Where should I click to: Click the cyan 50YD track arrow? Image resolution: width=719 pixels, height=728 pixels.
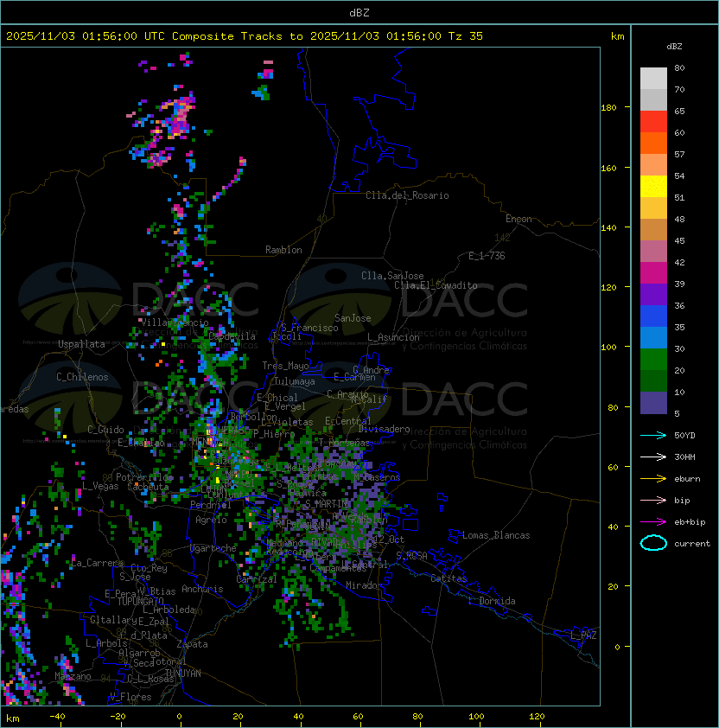[x=653, y=436]
